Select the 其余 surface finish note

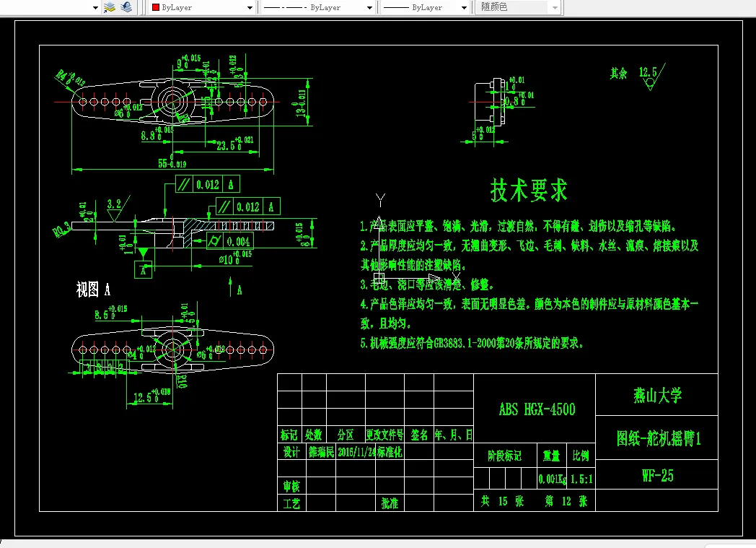pyautogui.click(x=619, y=74)
